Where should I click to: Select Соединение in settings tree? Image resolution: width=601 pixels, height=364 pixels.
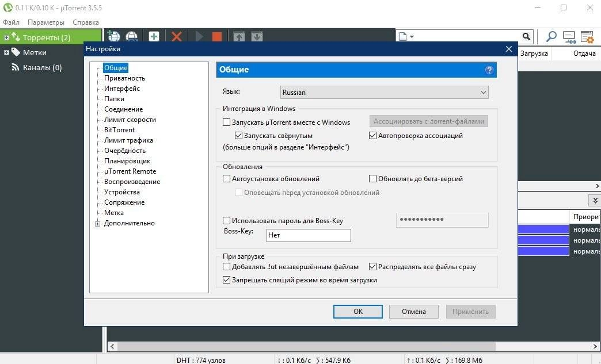click(x=123, y=109)
